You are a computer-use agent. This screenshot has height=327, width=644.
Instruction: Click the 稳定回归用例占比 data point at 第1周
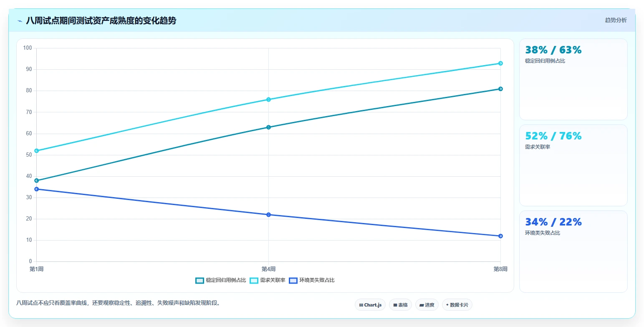(37, 181)
